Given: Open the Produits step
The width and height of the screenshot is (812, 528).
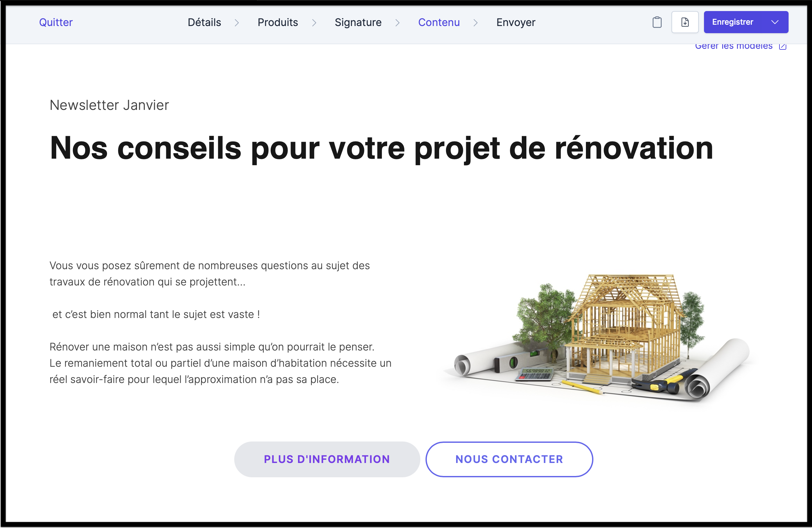Looking at the screenshot, I should pos(277,22).
